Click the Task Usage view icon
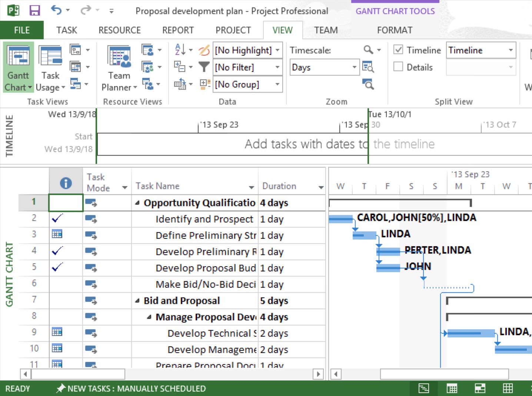Screen dimensions: 532x396 tap(50, 67)
